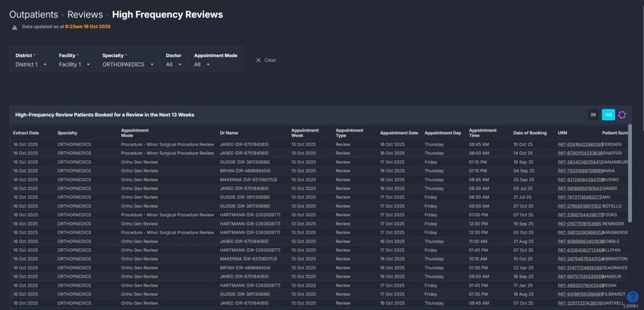
Task: Sort by Dr Name column header
Action: tap(229, 133)
